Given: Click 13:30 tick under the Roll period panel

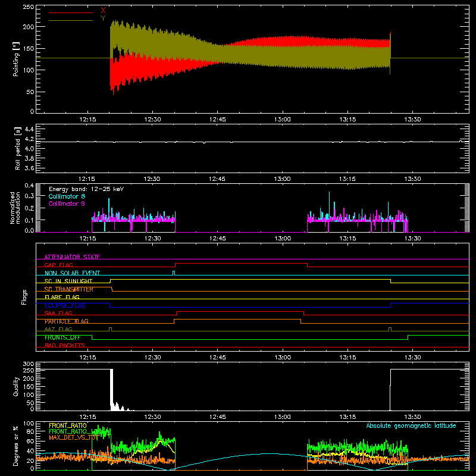Looking at the screenshot, I should click(412, 179).
